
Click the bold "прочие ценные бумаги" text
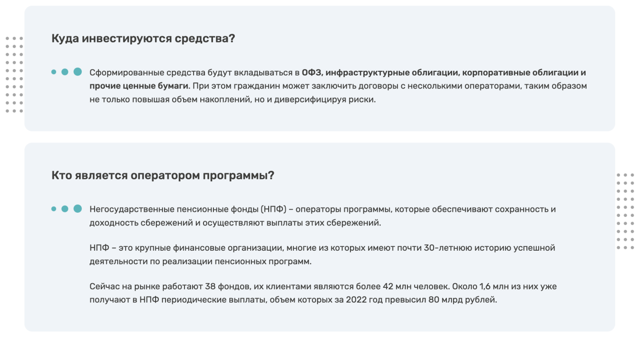tap(139, 86)
